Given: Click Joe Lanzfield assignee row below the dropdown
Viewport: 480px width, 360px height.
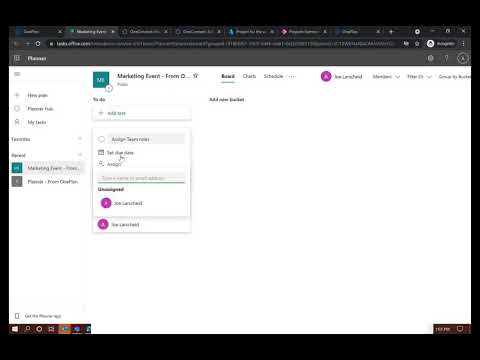Looking at the screenshot, I should (142, 224).
